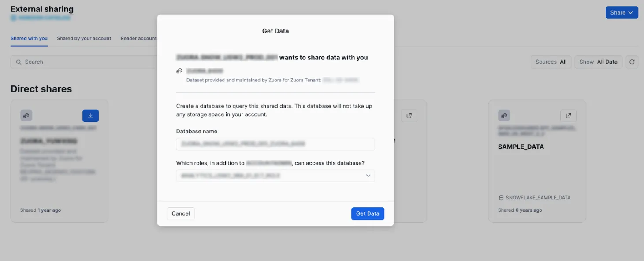
Task: Click 'Shared 1 year ago' text
Action: coord(41,210)
